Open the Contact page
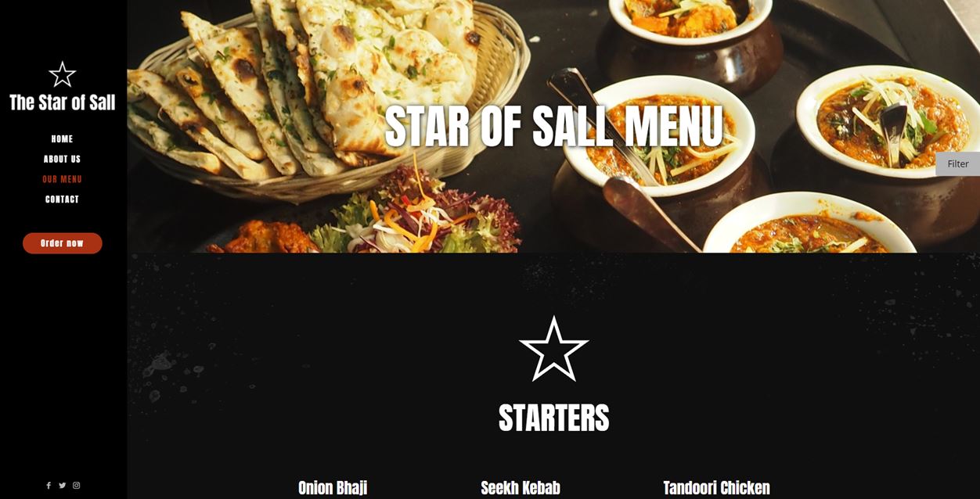980x499 pixels. coord(62,199)
